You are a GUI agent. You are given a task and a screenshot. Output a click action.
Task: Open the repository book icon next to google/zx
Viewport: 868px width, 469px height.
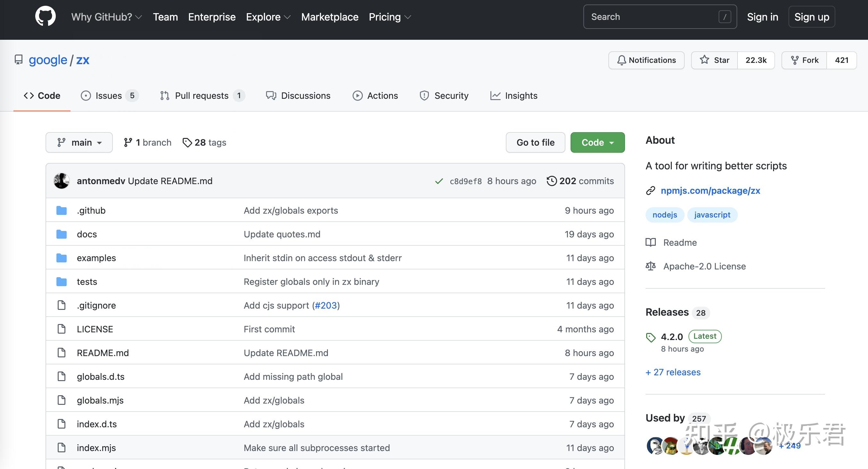tap(18, 60)
